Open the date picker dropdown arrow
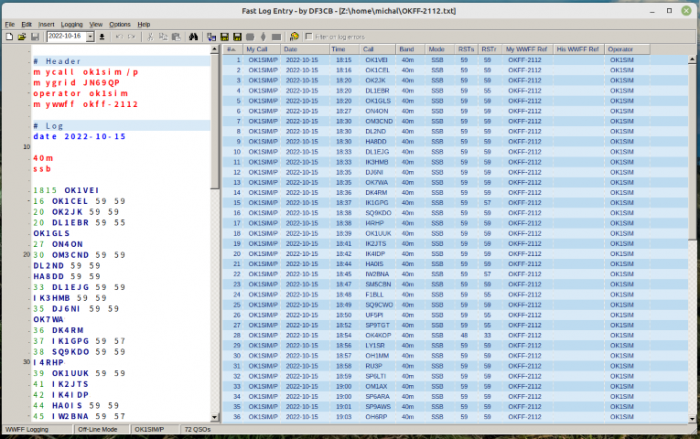Screen dimensions: 700x439 click(x=90, y=37)
